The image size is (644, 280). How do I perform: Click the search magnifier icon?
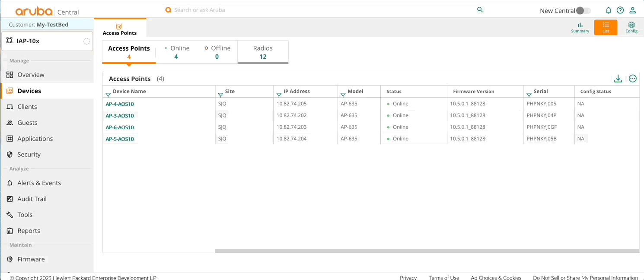click(480, 10)
